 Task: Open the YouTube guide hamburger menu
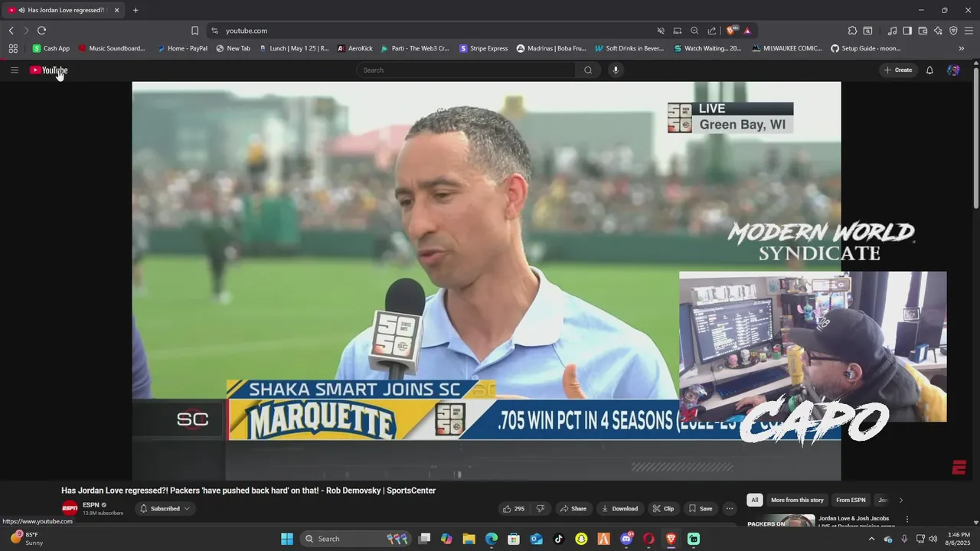14,70
